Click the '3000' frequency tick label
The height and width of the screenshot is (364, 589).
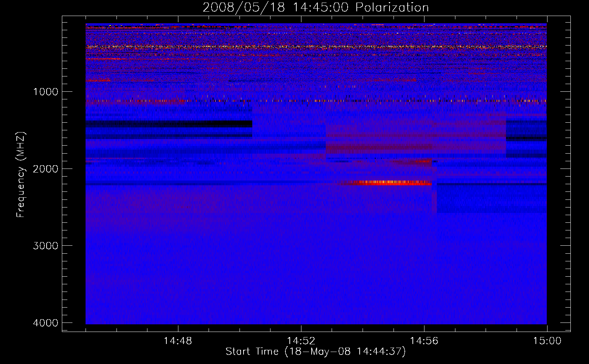[46, 246]
